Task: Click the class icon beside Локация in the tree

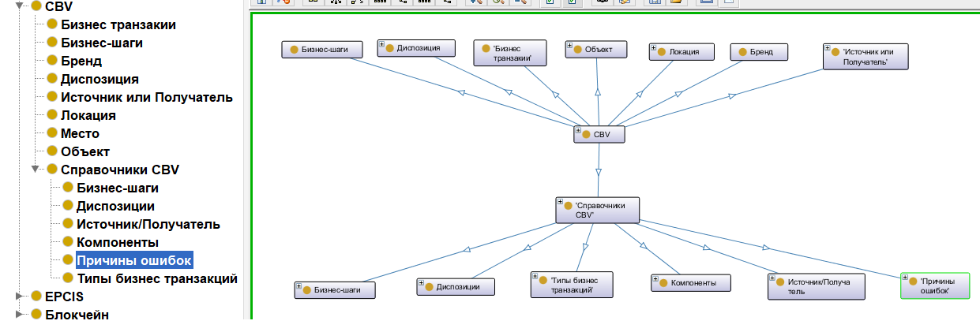Action: pos(52,115)
